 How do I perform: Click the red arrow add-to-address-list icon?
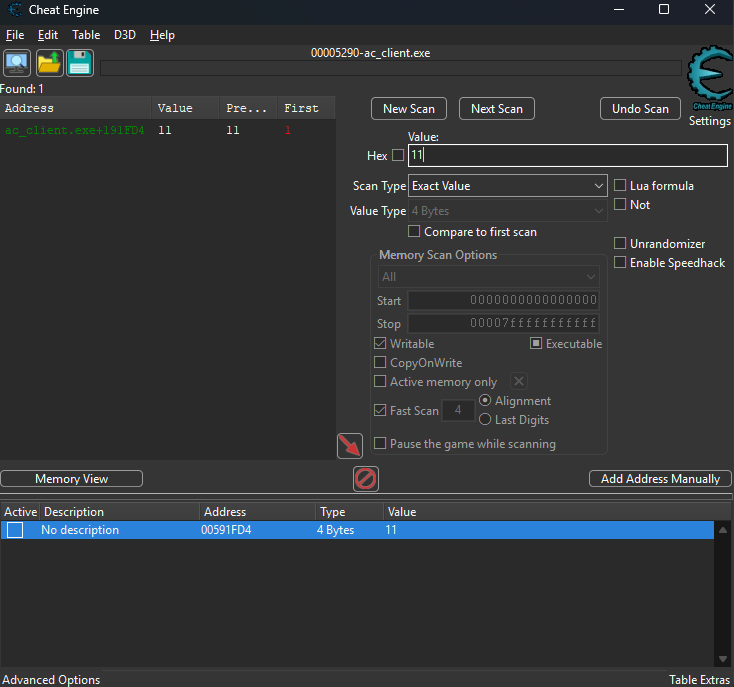click(350, 446)
